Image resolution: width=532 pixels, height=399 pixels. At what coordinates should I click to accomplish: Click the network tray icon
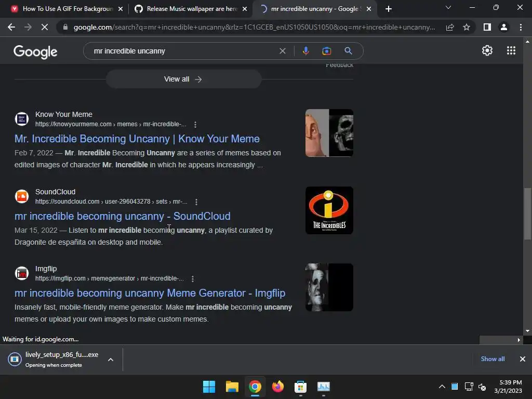pos(469,387)
